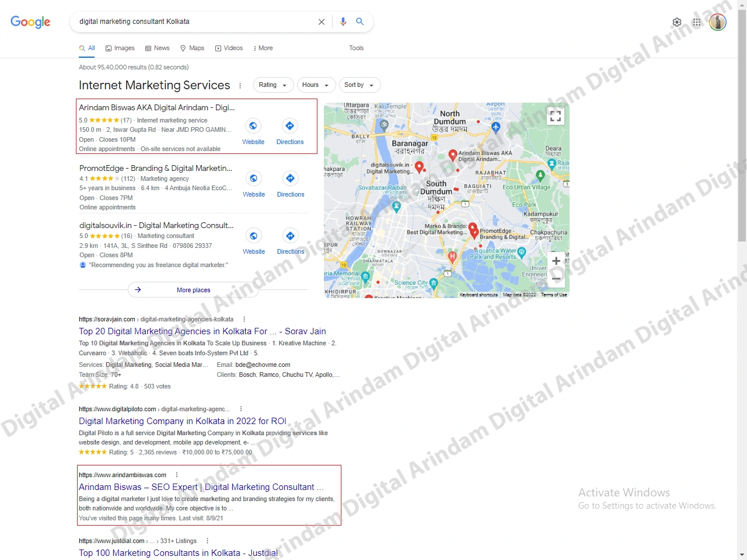Open the PromotEdge Branding listing title
747x560 pixels.
point(156,168)
